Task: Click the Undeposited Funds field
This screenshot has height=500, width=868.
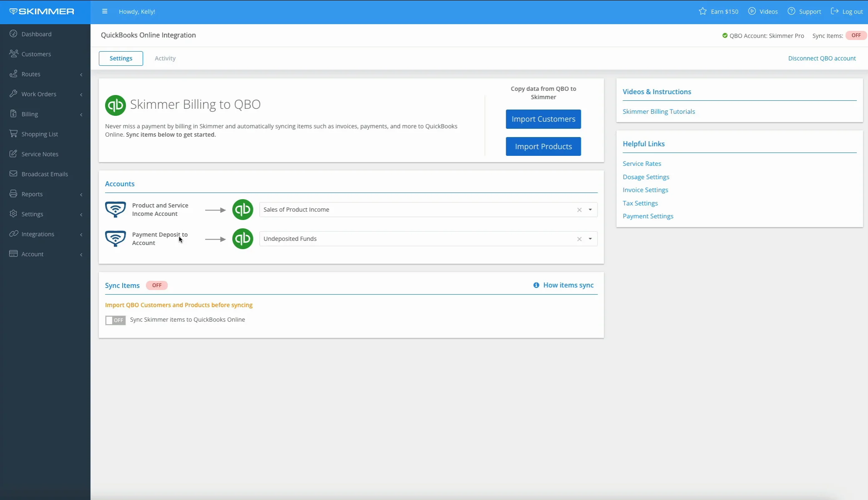Action: click(428, 239)
